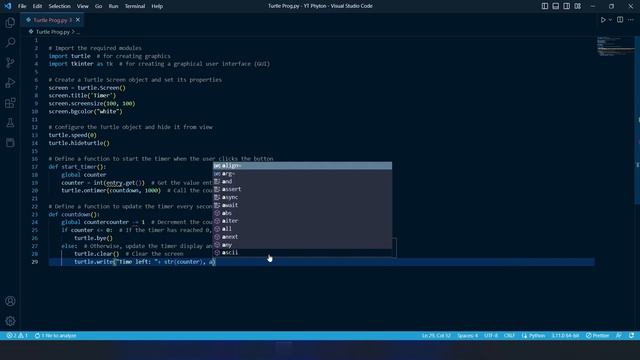
Task: Choose the 'async' keyword suggestion
Action: coord(302,197)
